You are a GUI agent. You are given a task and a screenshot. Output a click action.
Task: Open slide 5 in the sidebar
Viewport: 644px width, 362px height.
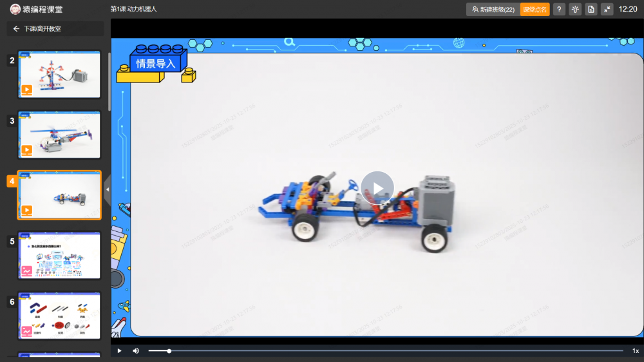click(59, 256)
